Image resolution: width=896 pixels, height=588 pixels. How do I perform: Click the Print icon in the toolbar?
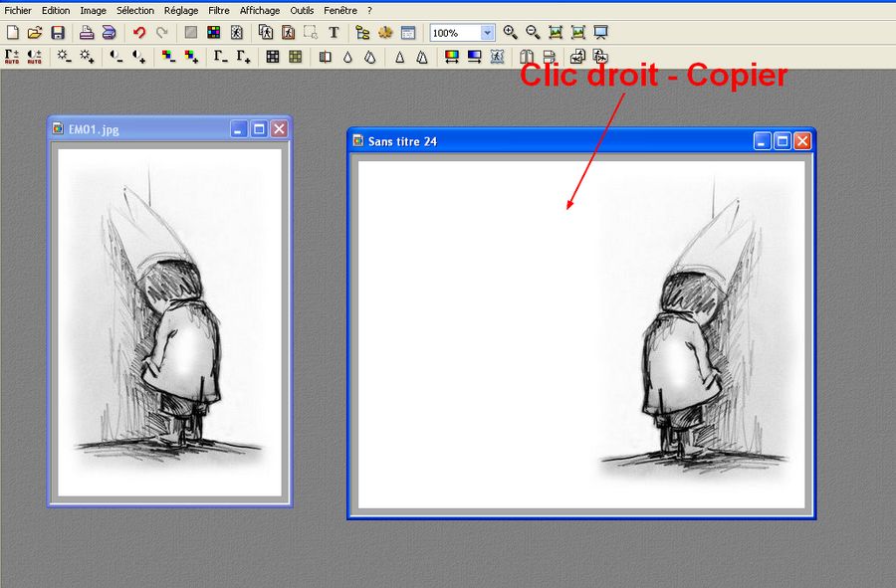tap(87, 33)
